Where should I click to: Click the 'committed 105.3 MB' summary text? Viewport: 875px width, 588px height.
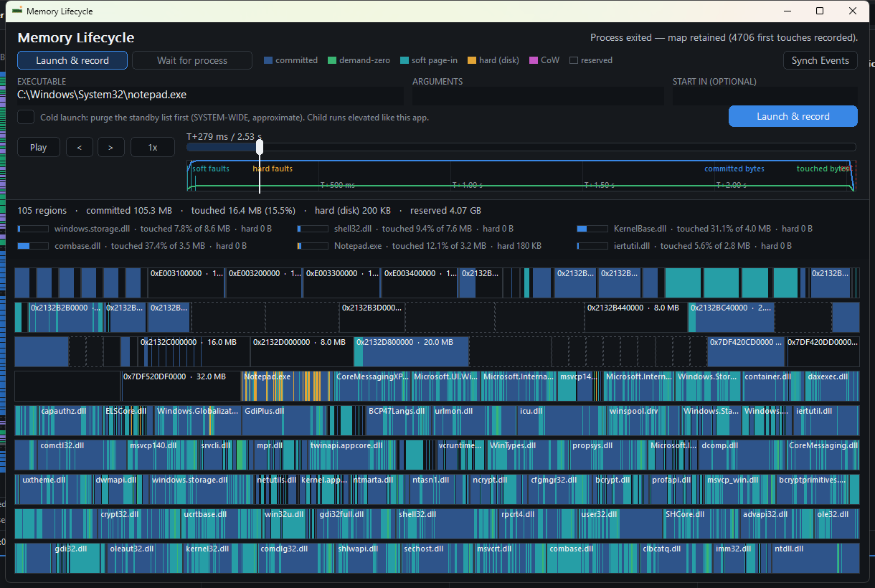pyautogui.click(x=129, y=211)
